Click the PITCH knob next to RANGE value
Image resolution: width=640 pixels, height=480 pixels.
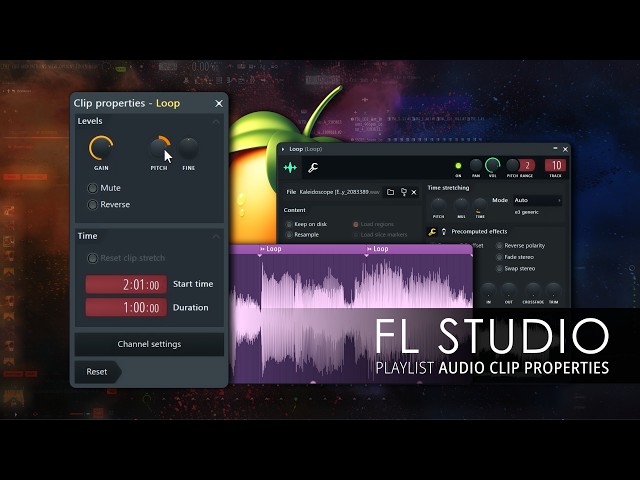click(512, 165)
